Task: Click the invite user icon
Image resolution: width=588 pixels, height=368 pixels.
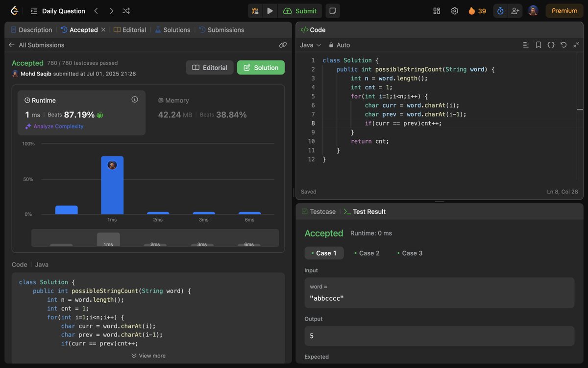Action: click(x=514, y=11)
